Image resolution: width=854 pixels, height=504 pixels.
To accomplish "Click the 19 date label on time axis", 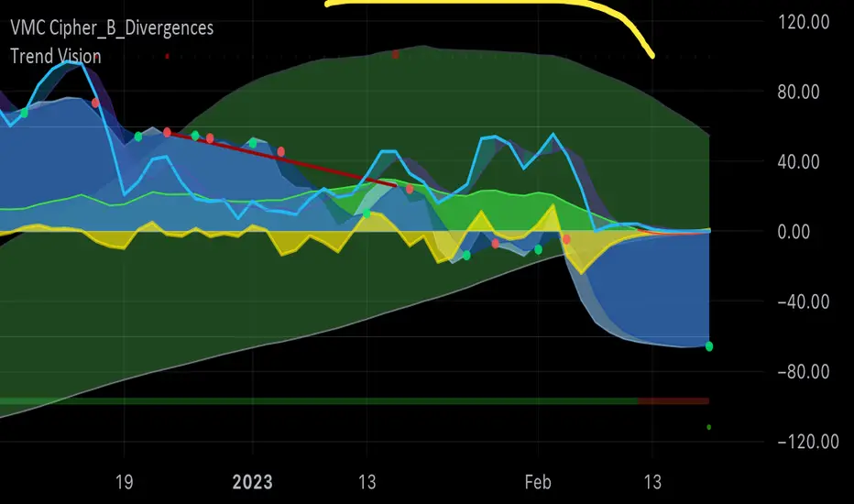I will tap(125, 482).
